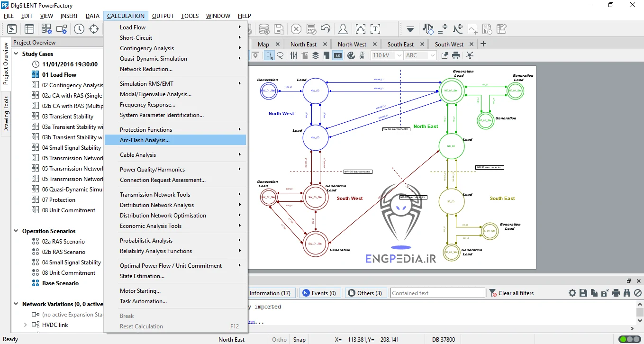Viewport: 644px width, 344px height.
Task: Open the Data Manager toolbar icon
Action: tap(12, 29)
